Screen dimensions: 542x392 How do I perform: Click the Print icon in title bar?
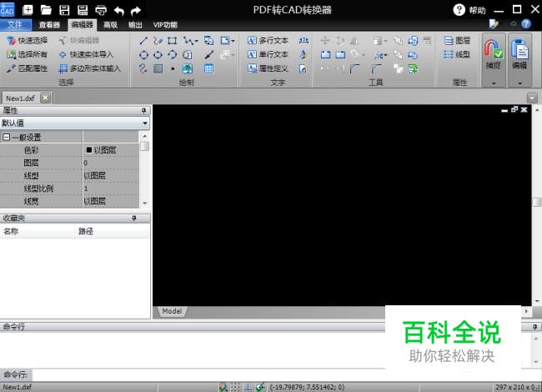click(x=101, y=10)
